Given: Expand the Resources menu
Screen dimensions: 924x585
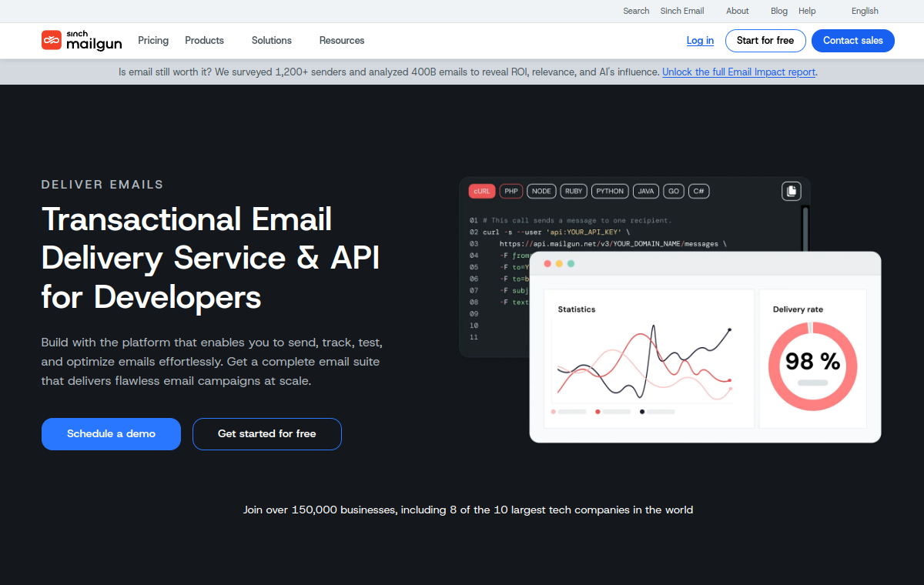Looking at the screenshot, I should click(342, 40).
